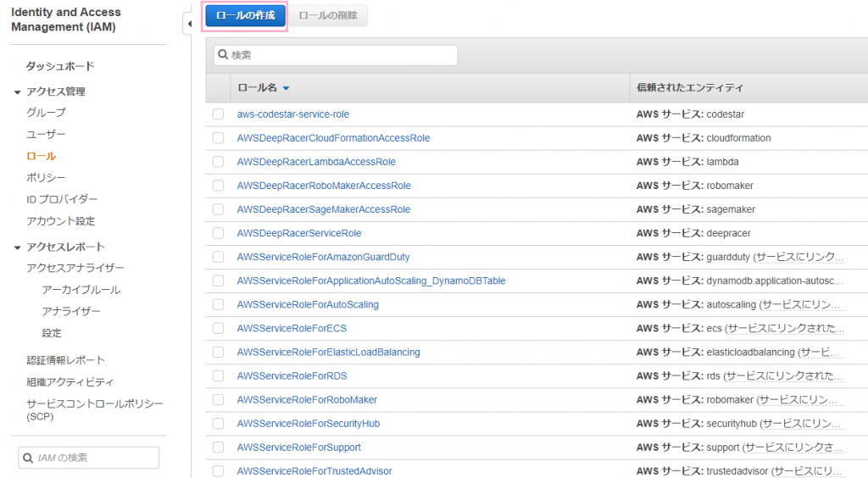Open AWSServiceRoleForRoboMaker link
Screen dimensions: 868x478
click(307, 399)
